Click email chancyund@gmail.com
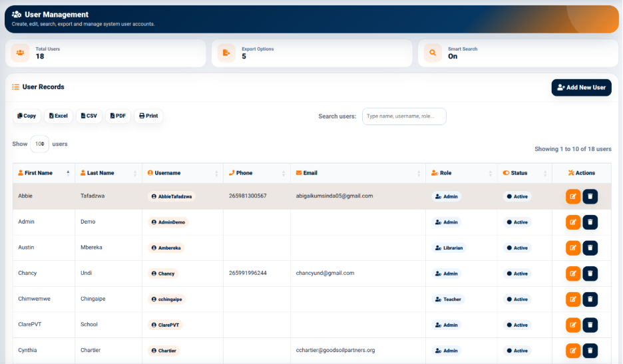The height and width of the screenshot is (364, 623). point(325,273)
